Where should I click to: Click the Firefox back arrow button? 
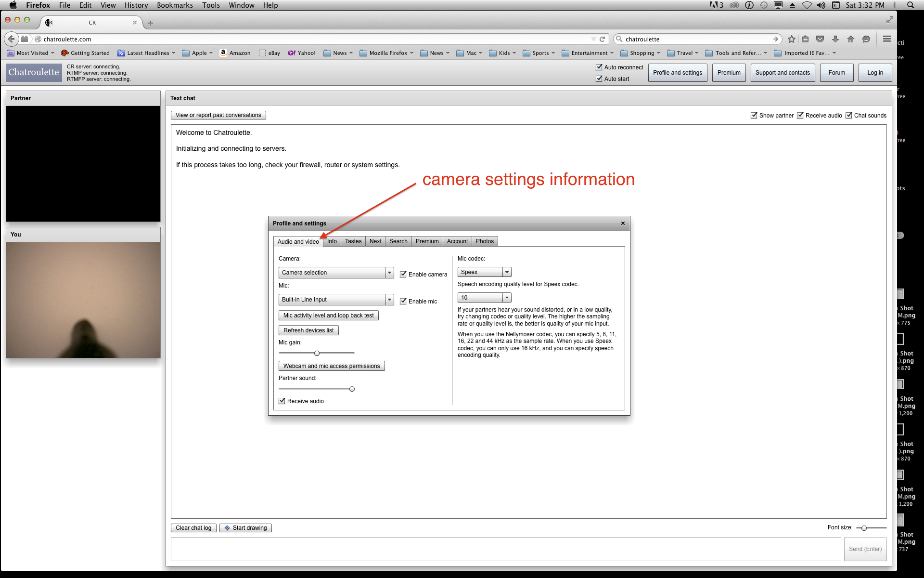point(11,39)
